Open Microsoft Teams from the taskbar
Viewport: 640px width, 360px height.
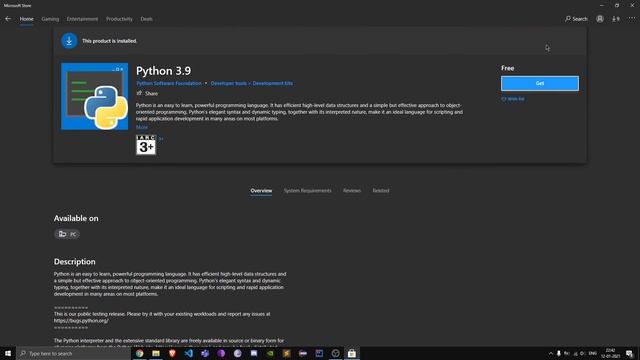[x=205, y=353]
